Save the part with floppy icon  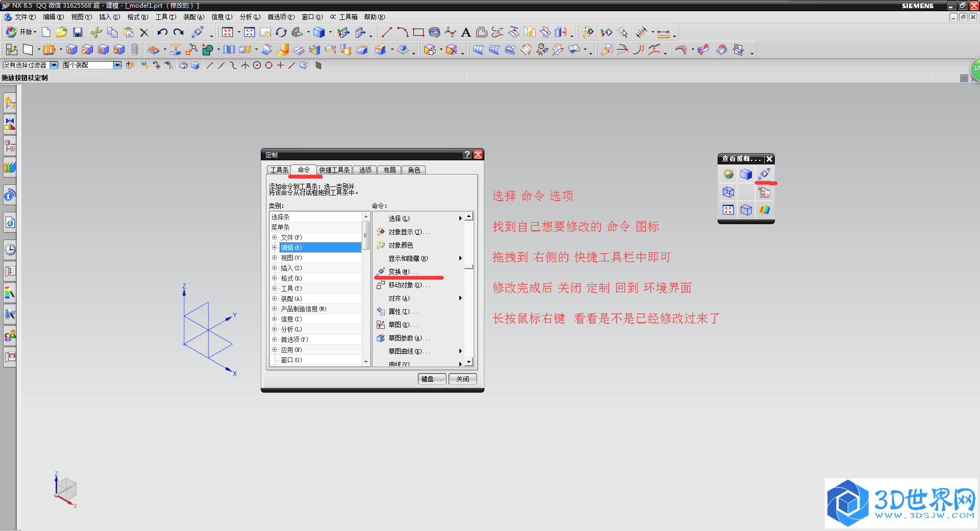(78, 33)
